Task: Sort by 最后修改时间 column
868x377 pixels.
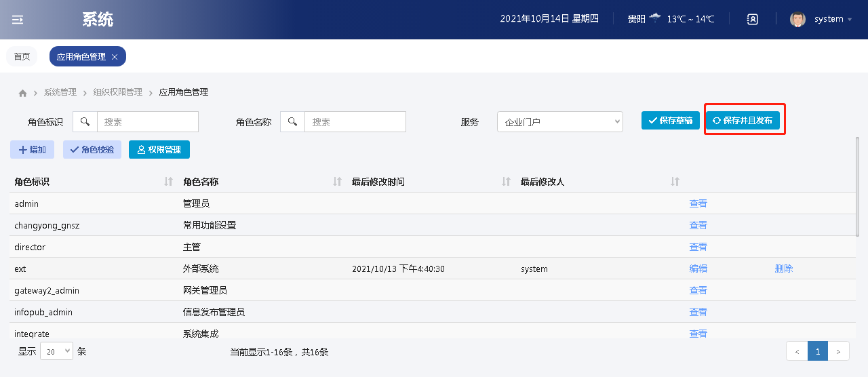Action: pyautogui.click(x=506, y=182)
